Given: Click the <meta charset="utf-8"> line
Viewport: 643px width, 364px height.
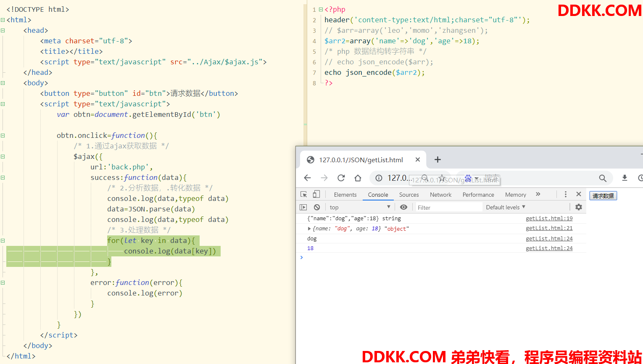Looking at the screenshot, I should tap(86, 41).
